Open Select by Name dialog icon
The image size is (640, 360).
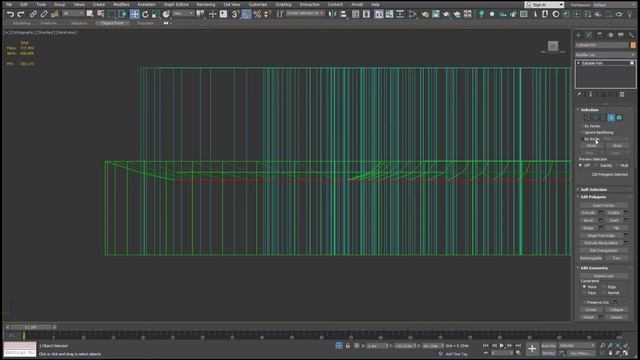click(100, 14)
